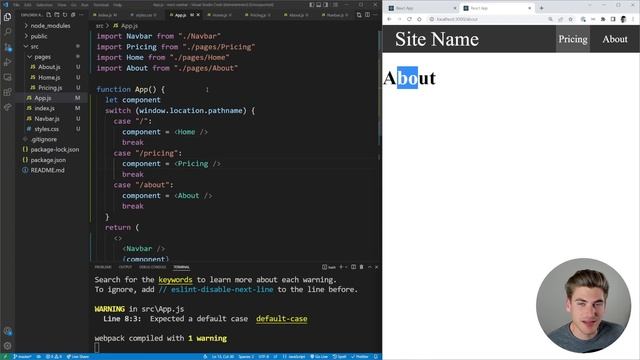Image resolution: width=640 pixels, height=360 pixels.
Task: Switch to DEBUG CONSOLE panel tab
Action: tap(153, 267)
